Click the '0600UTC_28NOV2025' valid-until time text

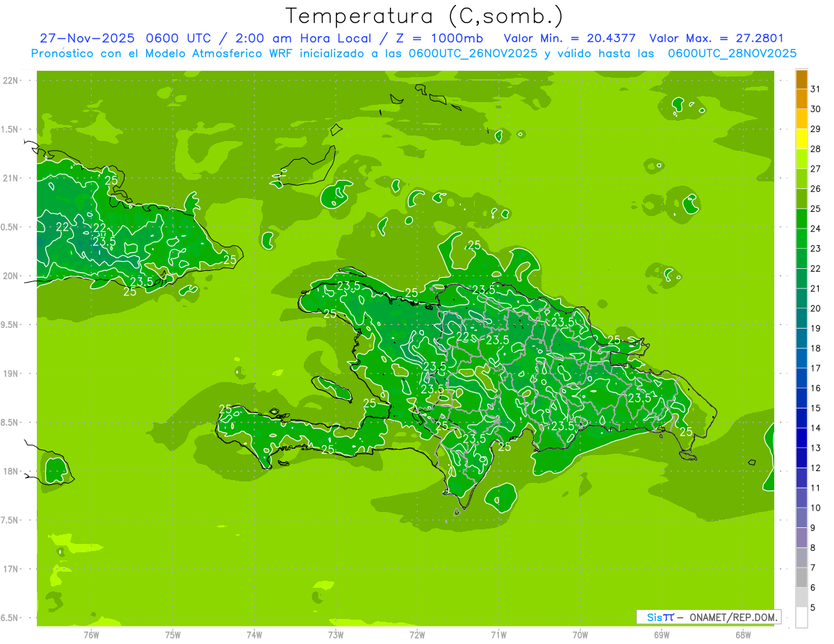pos(732,53)
